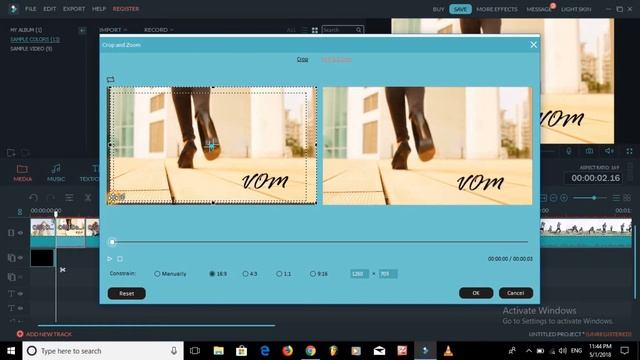Click the scissors split marker on timeline
The width and height of the screenshot is (640, 360).
tap(62, 270)
